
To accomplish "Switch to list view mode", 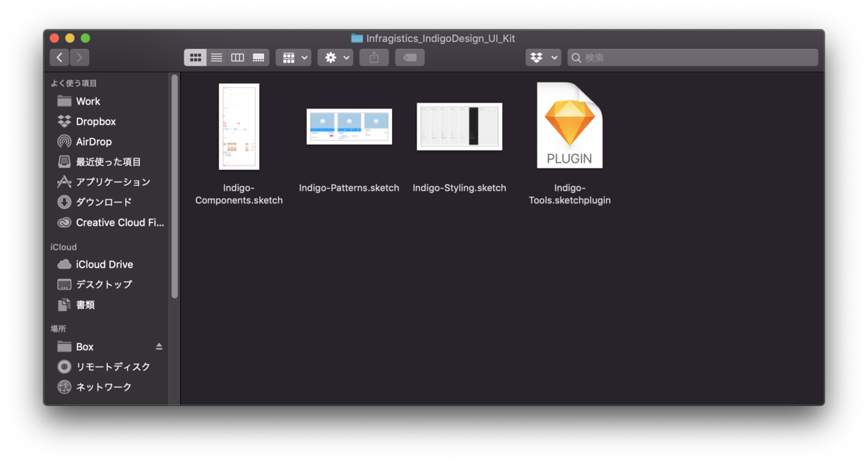I will (x=216, y=57).
